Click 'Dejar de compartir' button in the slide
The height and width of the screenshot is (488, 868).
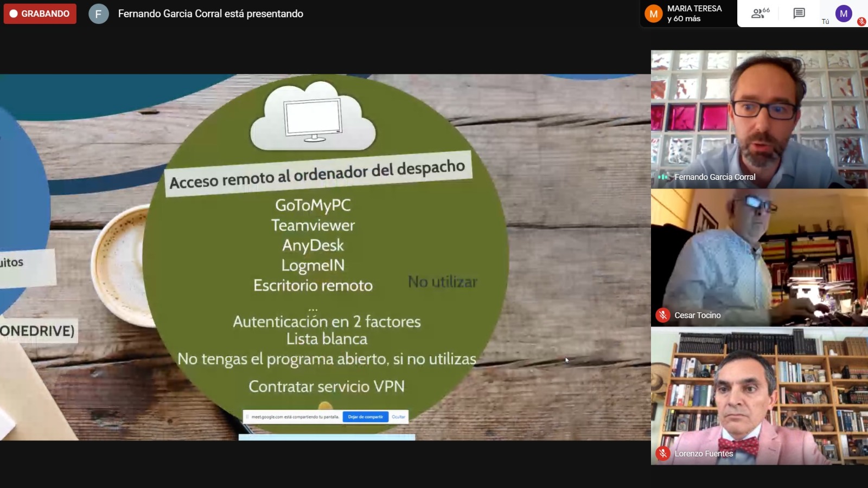coord(366,417)
